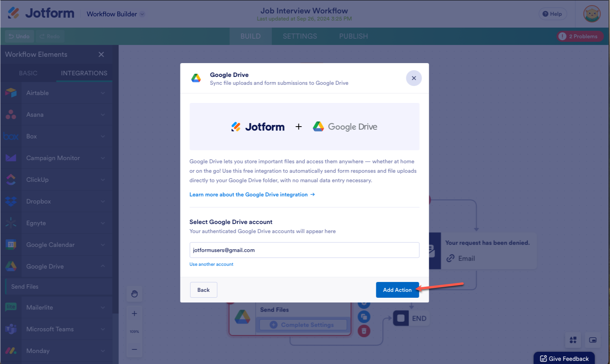Click the Microsoft Teams icon in the sidebar

click(x=11, y=329)
